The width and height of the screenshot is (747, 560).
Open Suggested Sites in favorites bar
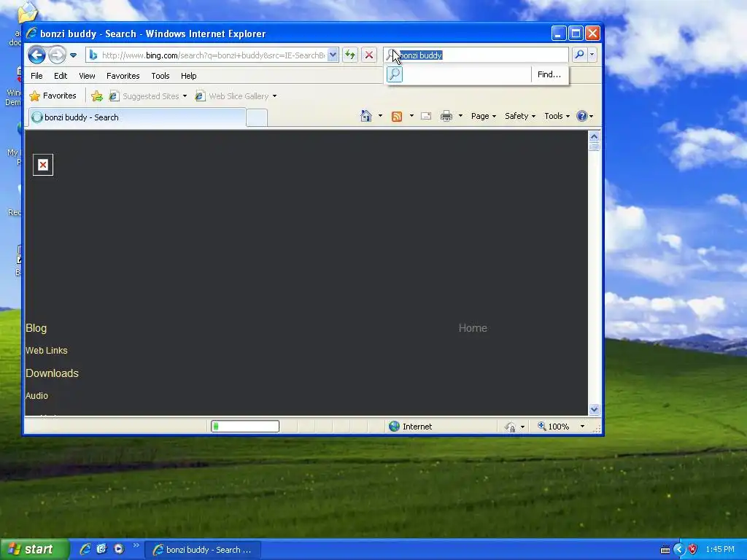point(147,96)
